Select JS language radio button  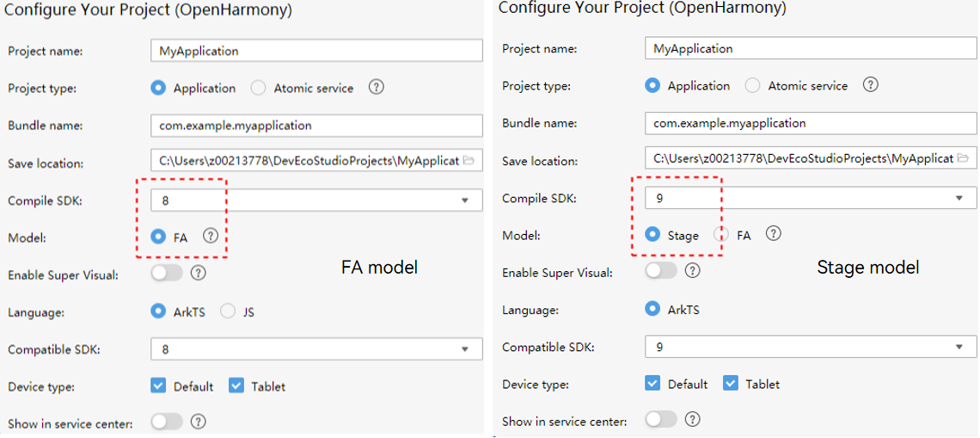click(x=228, y=311)
